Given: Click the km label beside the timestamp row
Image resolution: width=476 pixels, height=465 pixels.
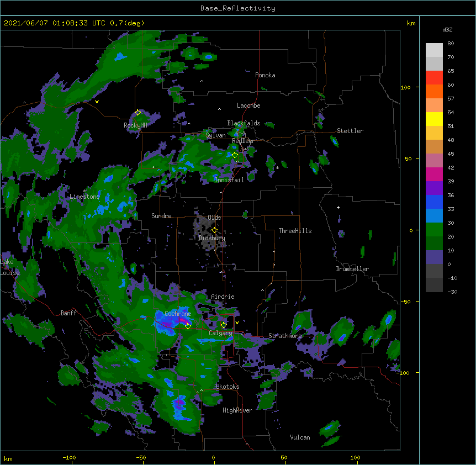Looking at the screenshot, I should coord(411,23).
